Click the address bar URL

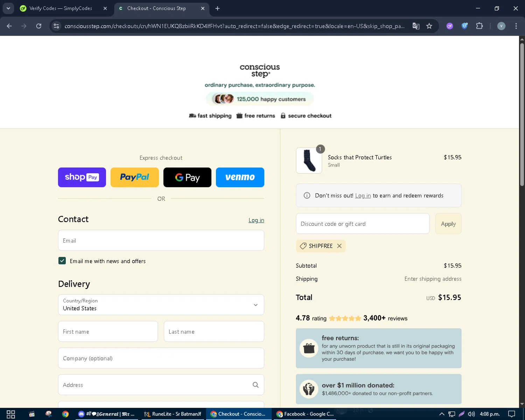[x=234, y=26]
